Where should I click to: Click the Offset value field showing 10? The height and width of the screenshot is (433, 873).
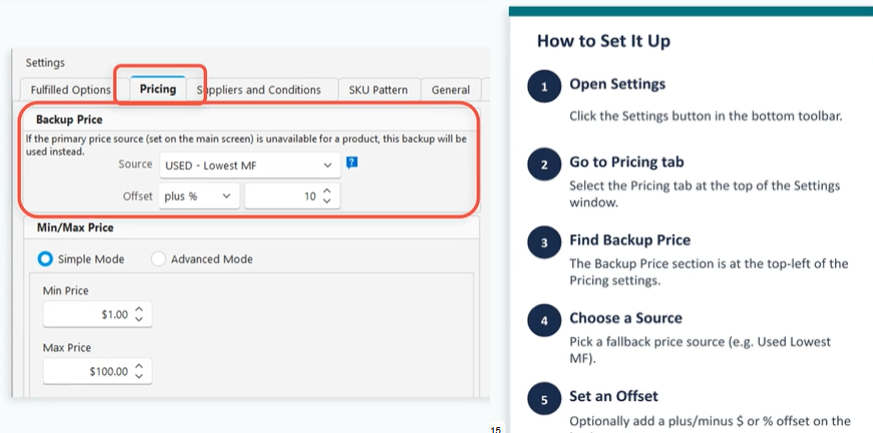[292, 196]
